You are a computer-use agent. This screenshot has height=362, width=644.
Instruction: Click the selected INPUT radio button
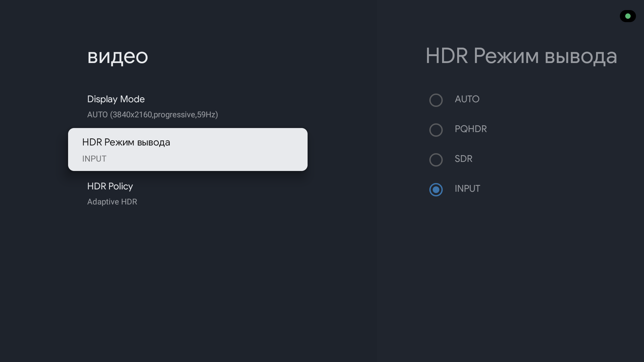coord(436,190)
